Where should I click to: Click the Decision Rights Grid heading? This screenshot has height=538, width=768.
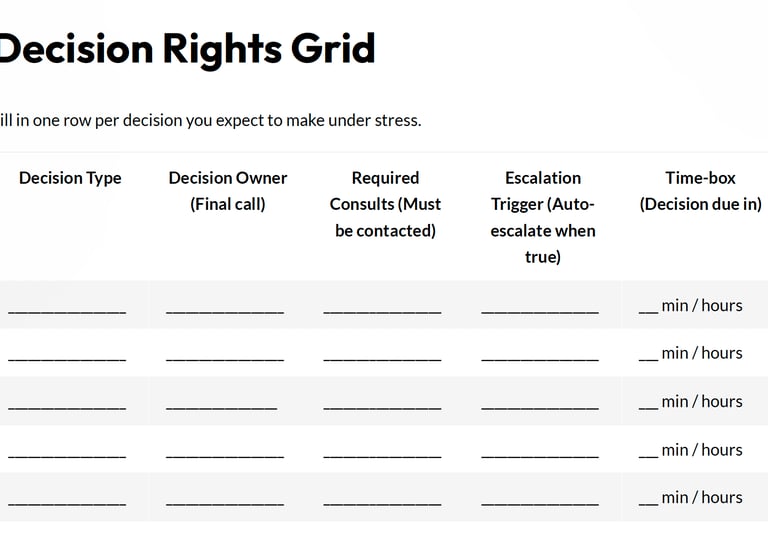click(x=188, y=50)
